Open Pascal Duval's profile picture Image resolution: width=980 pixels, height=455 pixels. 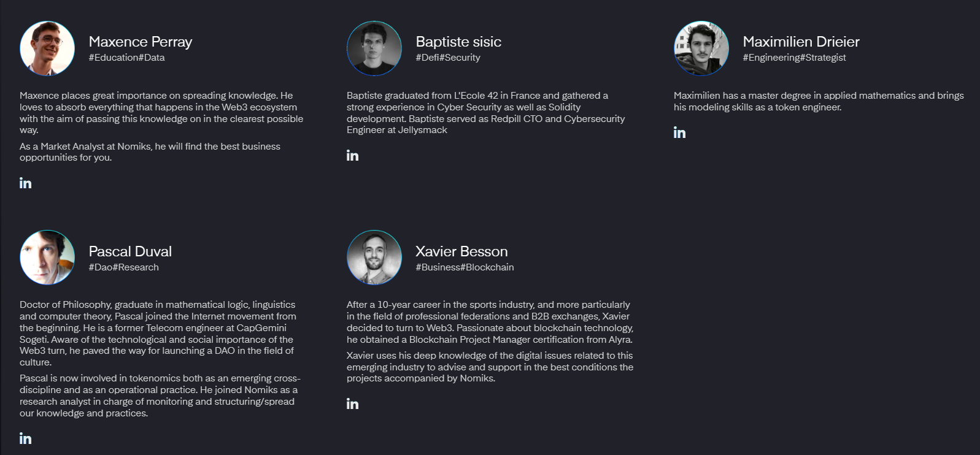(x=47, y=258)
